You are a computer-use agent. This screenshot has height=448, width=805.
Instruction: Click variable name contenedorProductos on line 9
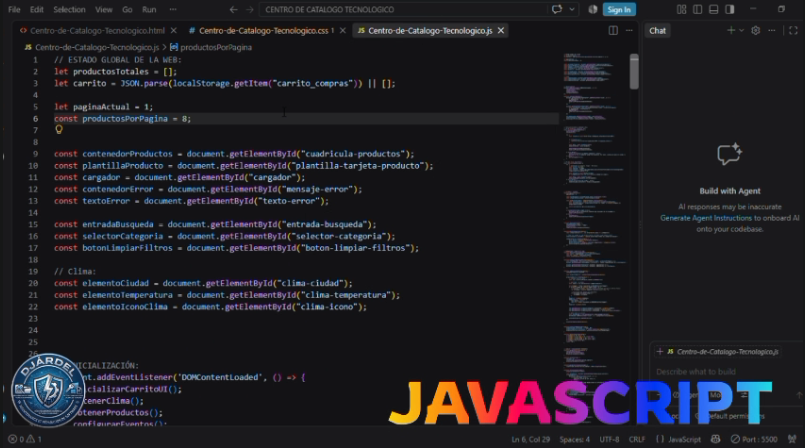[x=127, y=154]
